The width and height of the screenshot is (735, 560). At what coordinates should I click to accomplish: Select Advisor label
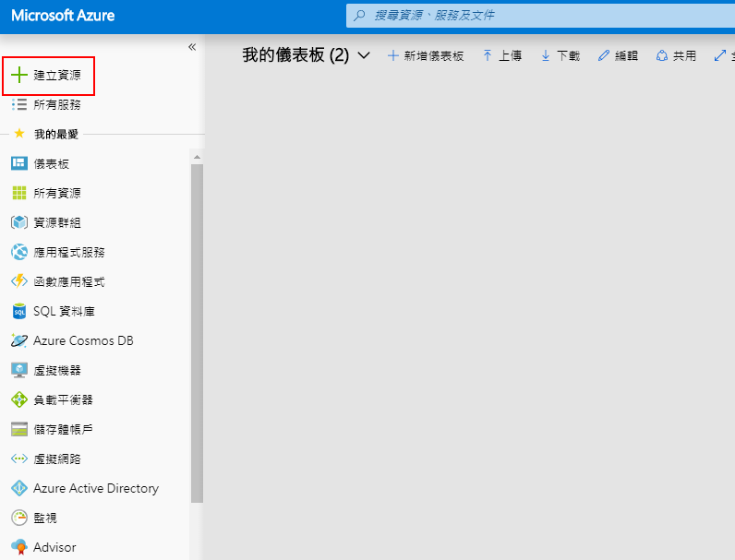click(54, 547)
